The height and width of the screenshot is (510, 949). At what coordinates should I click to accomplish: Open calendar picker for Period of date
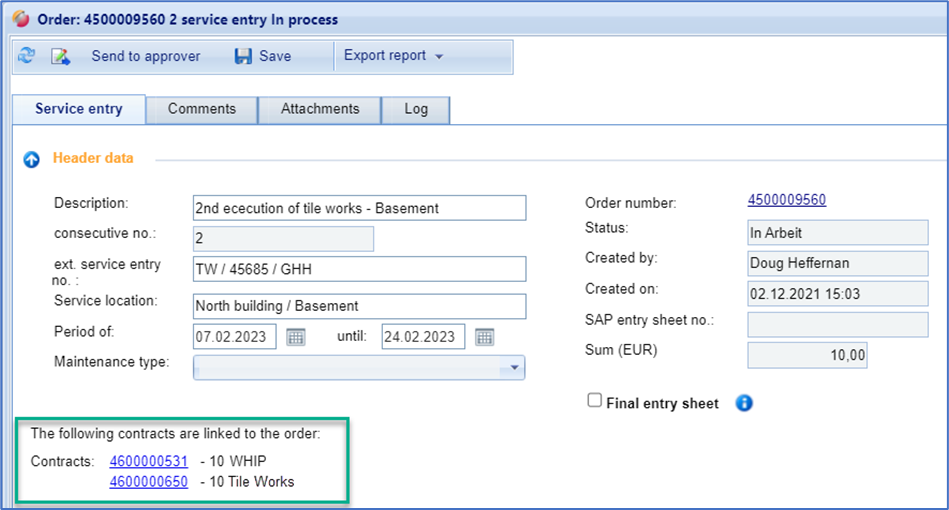[295, 336]
